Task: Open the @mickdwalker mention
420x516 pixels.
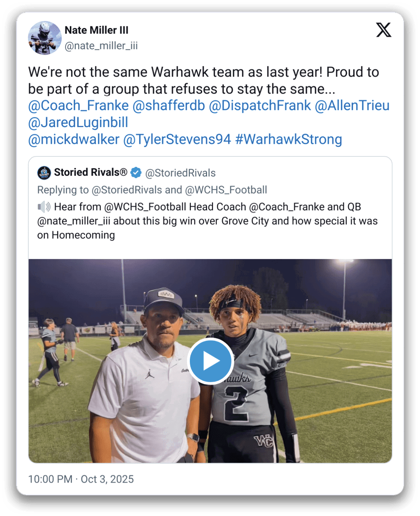Action: click(x=74, y=139)
